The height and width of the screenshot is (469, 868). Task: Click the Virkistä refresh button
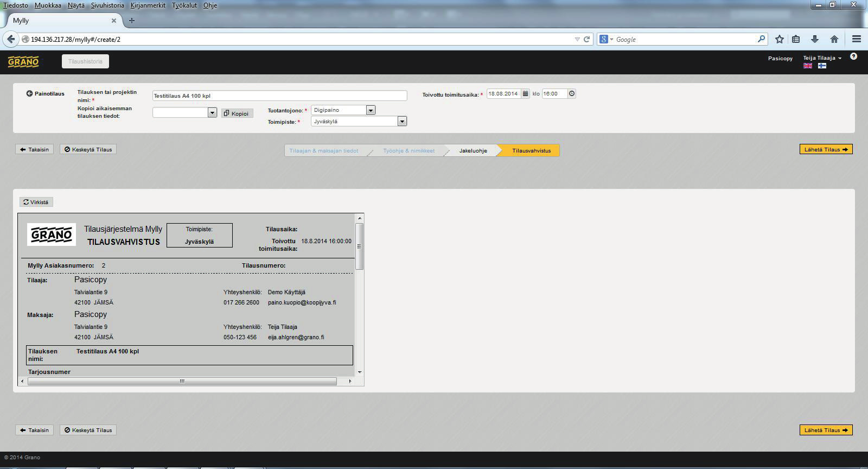point(36,202)
